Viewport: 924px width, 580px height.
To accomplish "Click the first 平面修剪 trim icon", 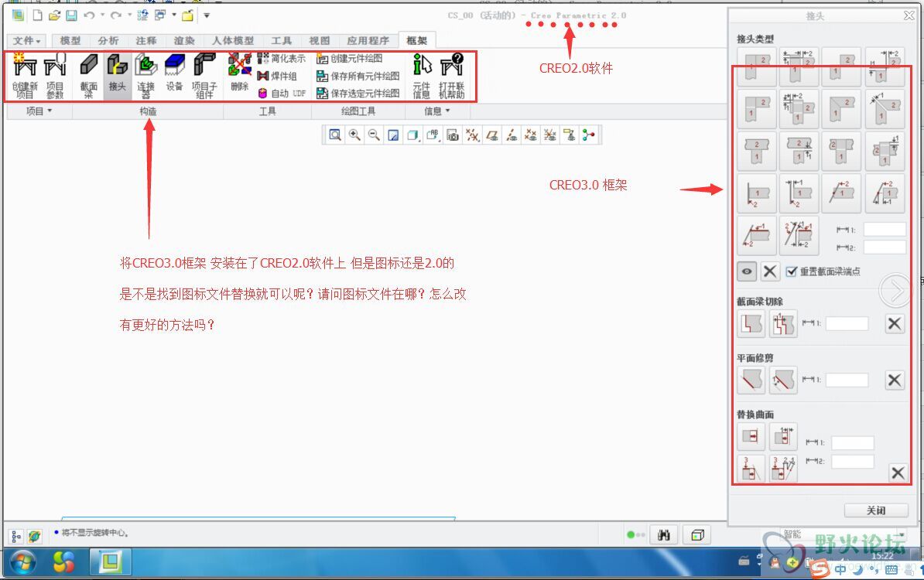I will coord(751,380).
